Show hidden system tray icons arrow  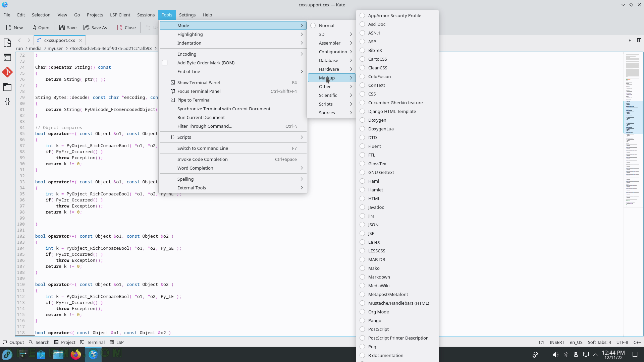point(595,355)
